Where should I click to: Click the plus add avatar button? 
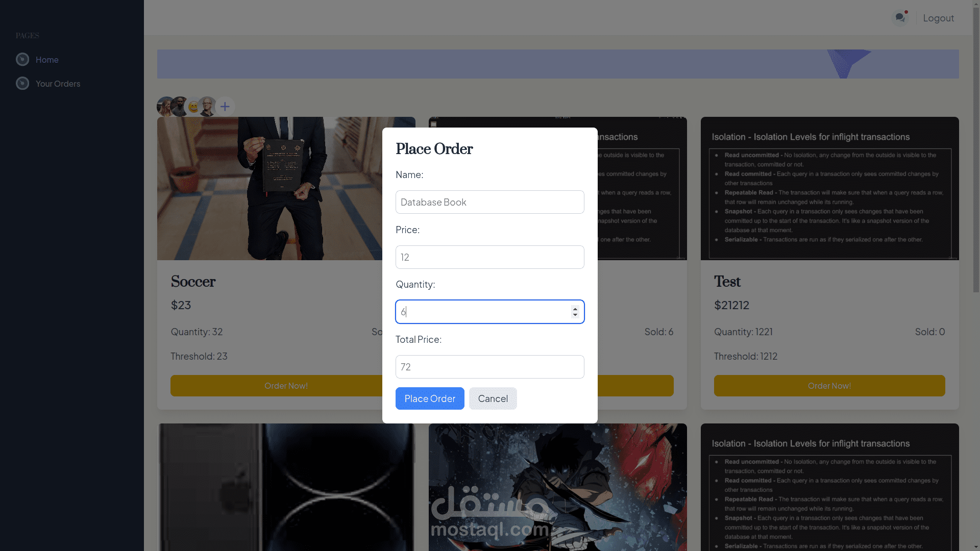[x=225, y=107]
